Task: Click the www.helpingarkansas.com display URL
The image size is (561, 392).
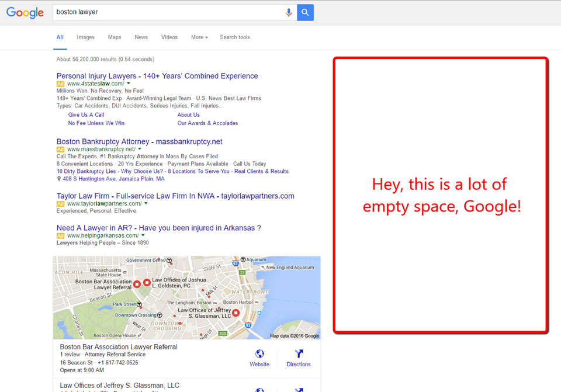Action: 103,235
